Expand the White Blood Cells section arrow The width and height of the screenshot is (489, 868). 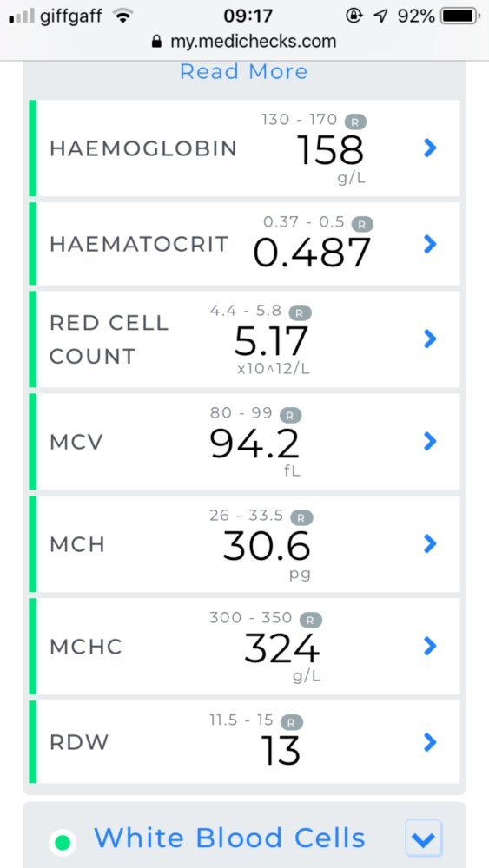coord(424,838)
